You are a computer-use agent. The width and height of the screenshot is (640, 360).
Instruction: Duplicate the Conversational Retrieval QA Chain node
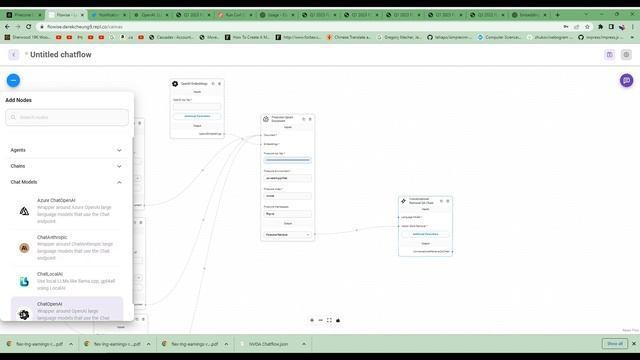click(x=441, y=201)
